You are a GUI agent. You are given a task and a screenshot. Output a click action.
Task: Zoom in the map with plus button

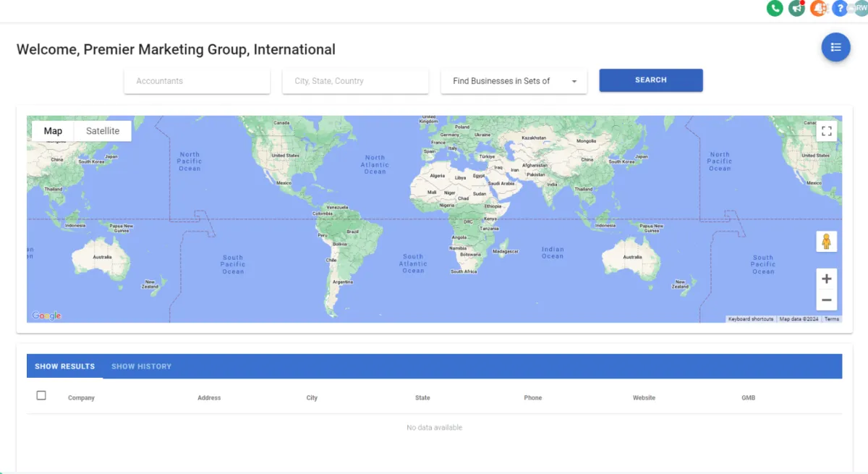[x=826, y=279]
